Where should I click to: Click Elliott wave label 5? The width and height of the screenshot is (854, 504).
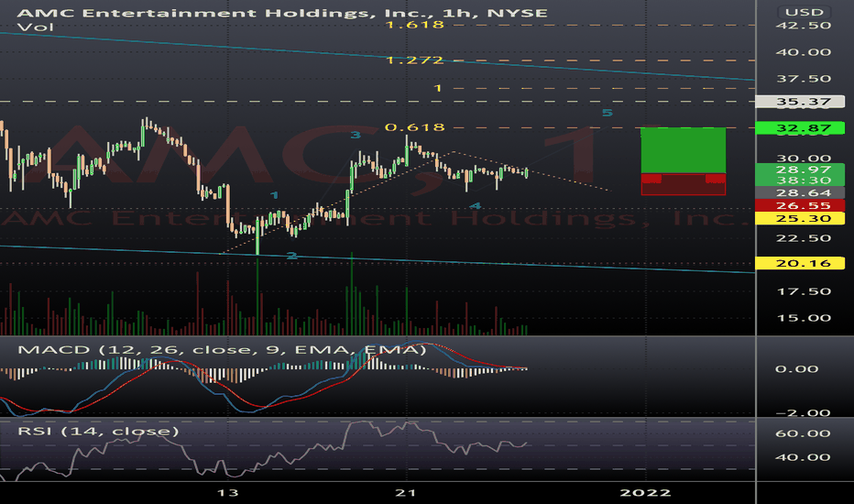click(607, 113)
